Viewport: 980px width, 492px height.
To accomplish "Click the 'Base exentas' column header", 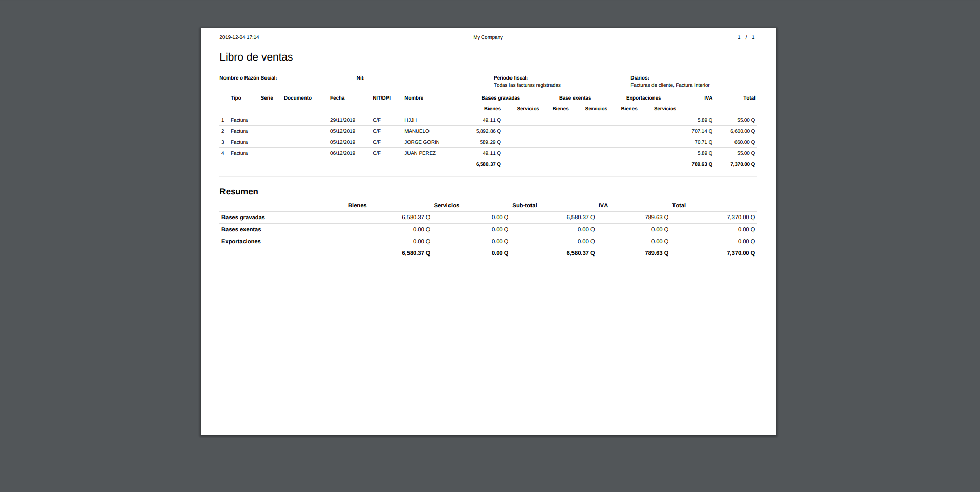I will [x=575, y=98].
